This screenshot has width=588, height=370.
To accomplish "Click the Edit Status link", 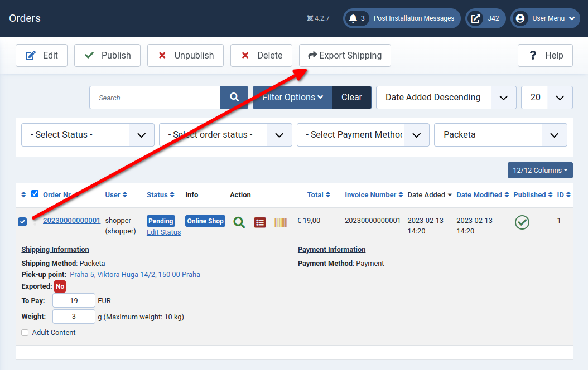I will pyautogui.click(x=163, y=232).
